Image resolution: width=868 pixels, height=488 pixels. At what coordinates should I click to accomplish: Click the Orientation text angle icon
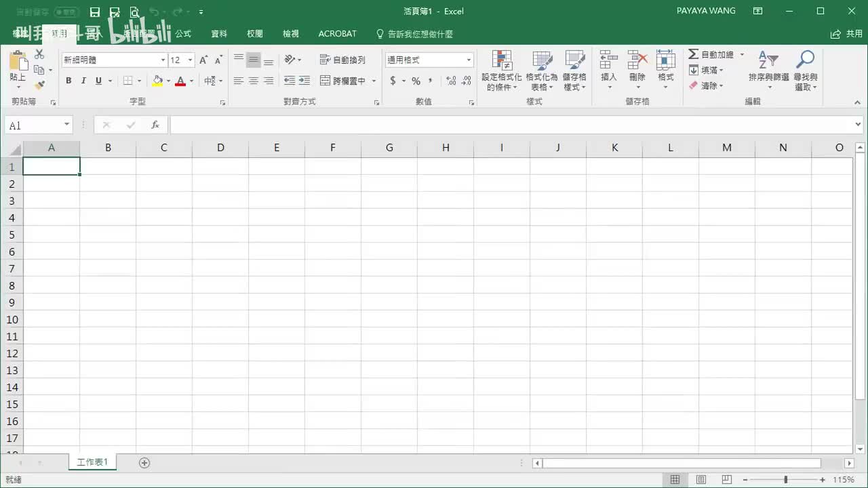[x=290, y=60]
